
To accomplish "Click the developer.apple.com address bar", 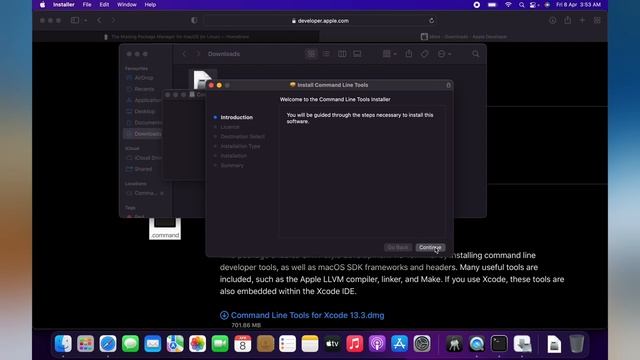I will point(320,21).
